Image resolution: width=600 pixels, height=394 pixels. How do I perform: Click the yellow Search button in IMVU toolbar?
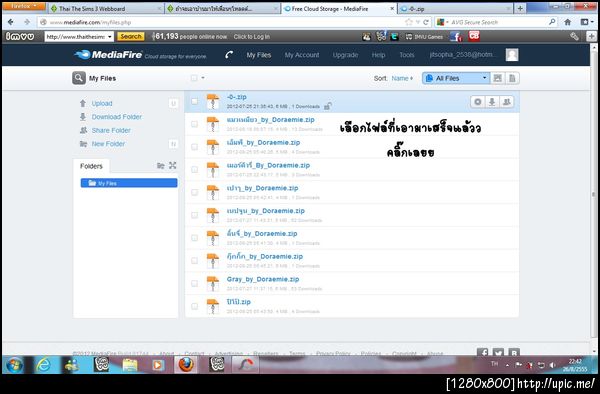point(130,37)
